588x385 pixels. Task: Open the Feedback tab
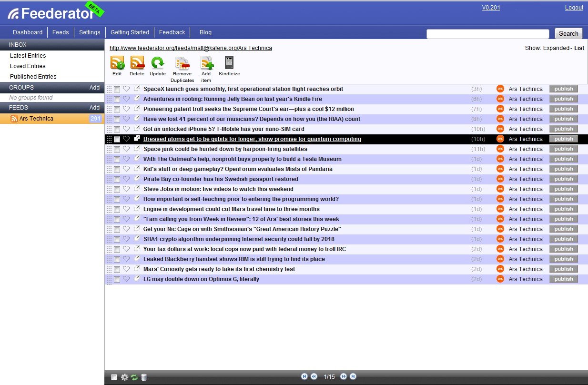pyautogui.click(x=172, y=32)
